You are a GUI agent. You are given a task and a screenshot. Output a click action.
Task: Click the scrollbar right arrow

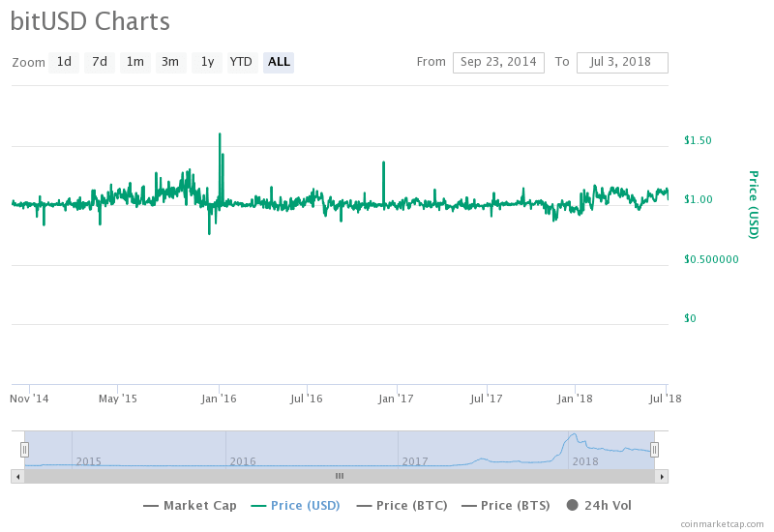(x=662, y=476)
